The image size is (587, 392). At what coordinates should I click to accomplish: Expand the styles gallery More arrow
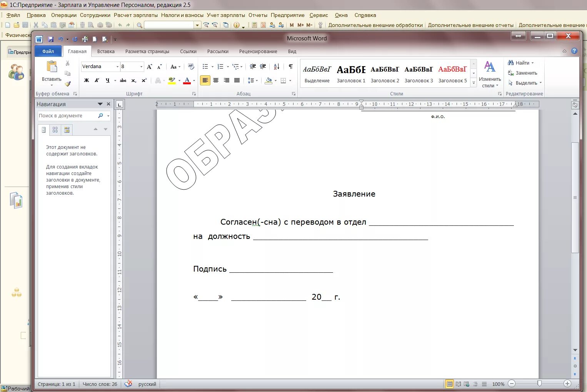[x=474, y=83]
